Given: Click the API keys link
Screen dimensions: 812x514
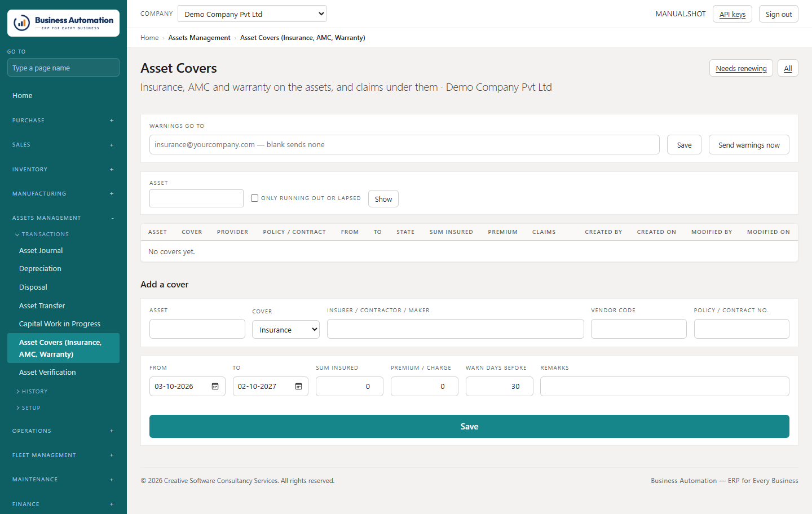Looking at the screenshot, I should coord(732,14).
